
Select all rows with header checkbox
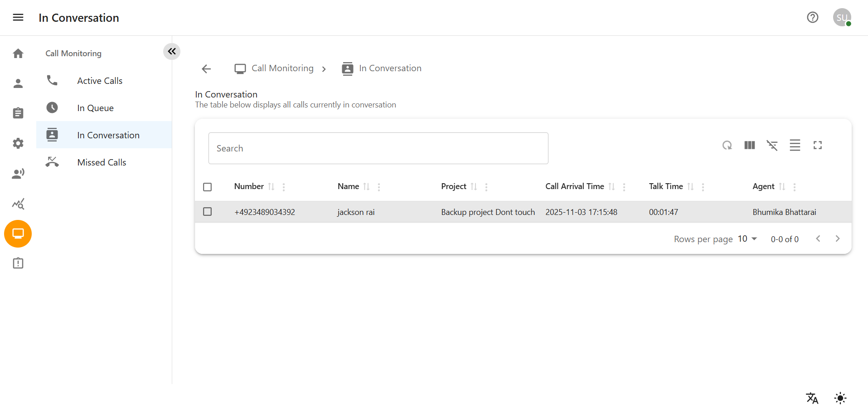point(208,187)
